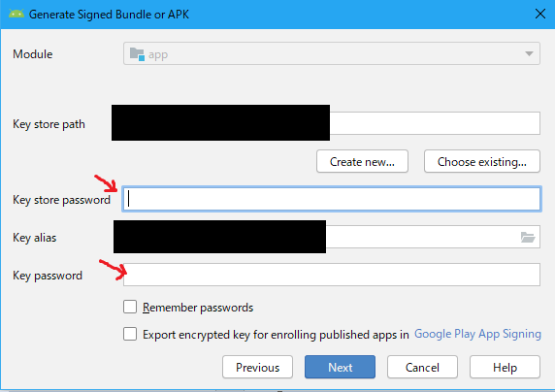Viewport: 555px width, 392px height.
Task: Click the Key password label
Action: [x=48, y=276]
